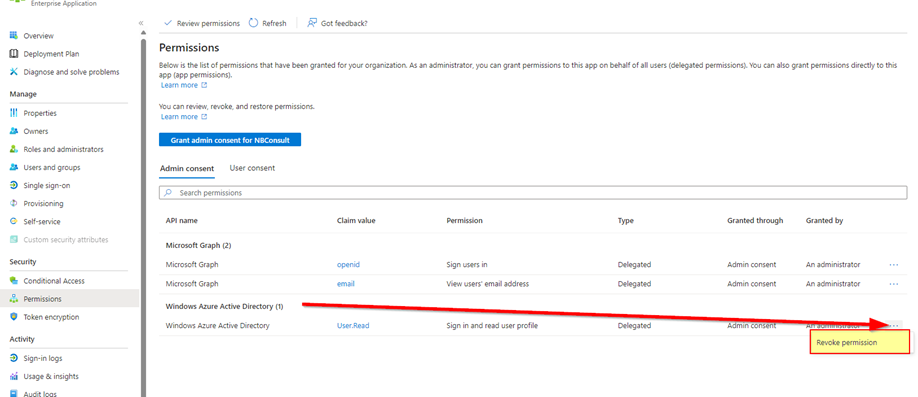Open the Overview menu item
The height and width of the screenshot is (397, 918).
click(x=39, y=36)
